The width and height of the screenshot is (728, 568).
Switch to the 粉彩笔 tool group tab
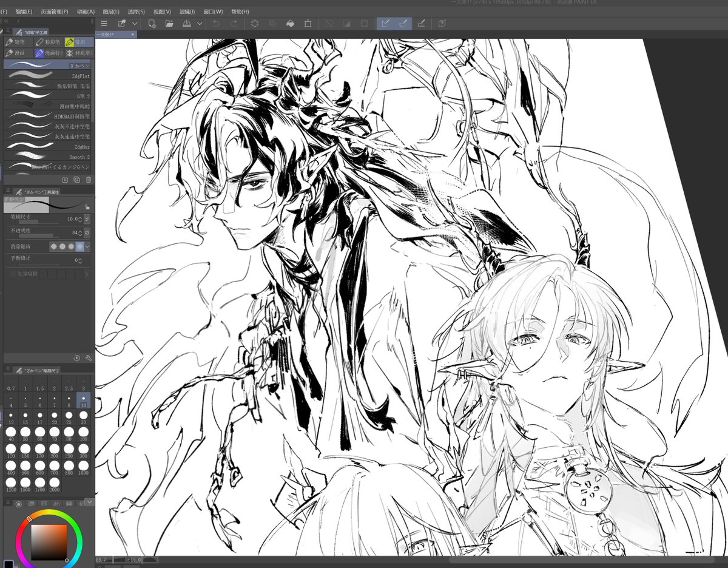48,42
